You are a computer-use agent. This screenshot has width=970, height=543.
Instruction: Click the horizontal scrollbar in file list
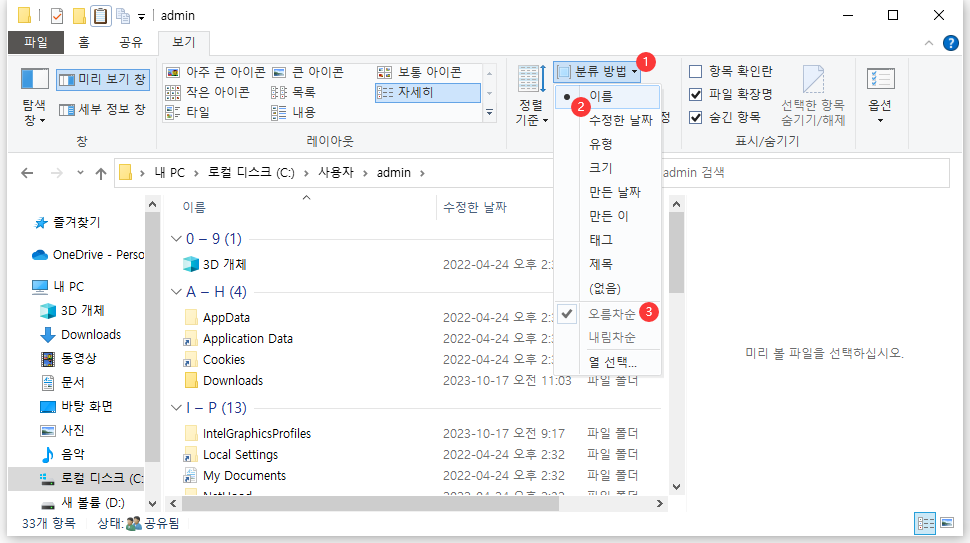coord(400,503)
